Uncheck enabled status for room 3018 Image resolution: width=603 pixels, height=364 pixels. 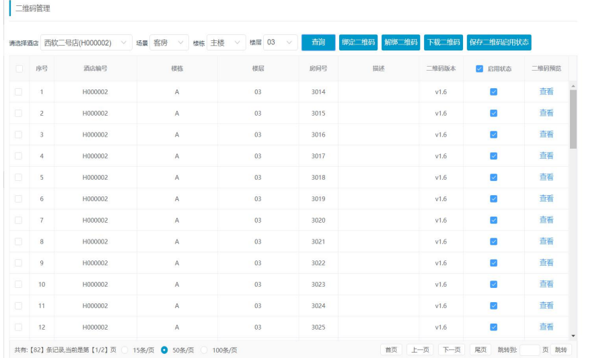click(x=493, y=178)
